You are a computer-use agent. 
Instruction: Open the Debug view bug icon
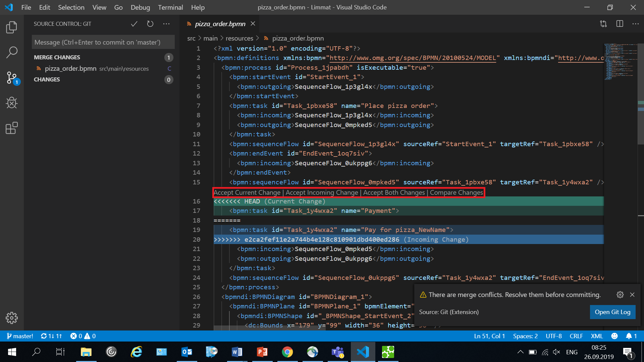coord(12,103)
